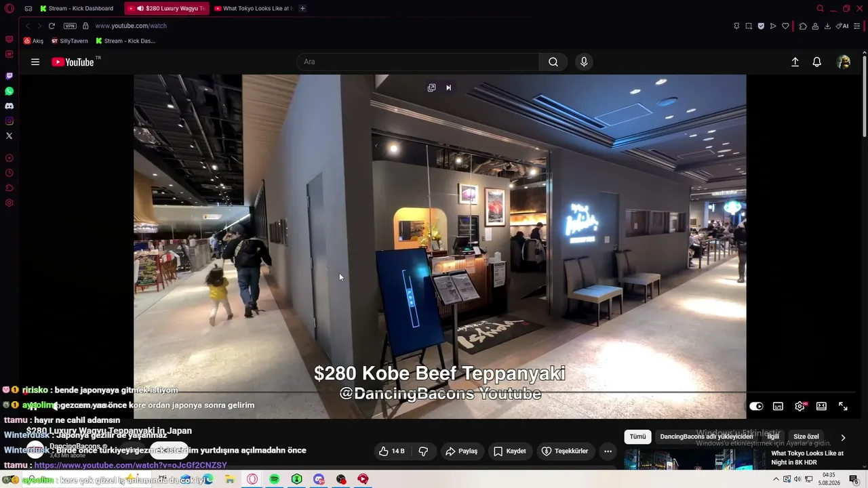Open the Windows notification center
Image resolution: width=868 pixels, height=488 pixels.
point(854,479)
